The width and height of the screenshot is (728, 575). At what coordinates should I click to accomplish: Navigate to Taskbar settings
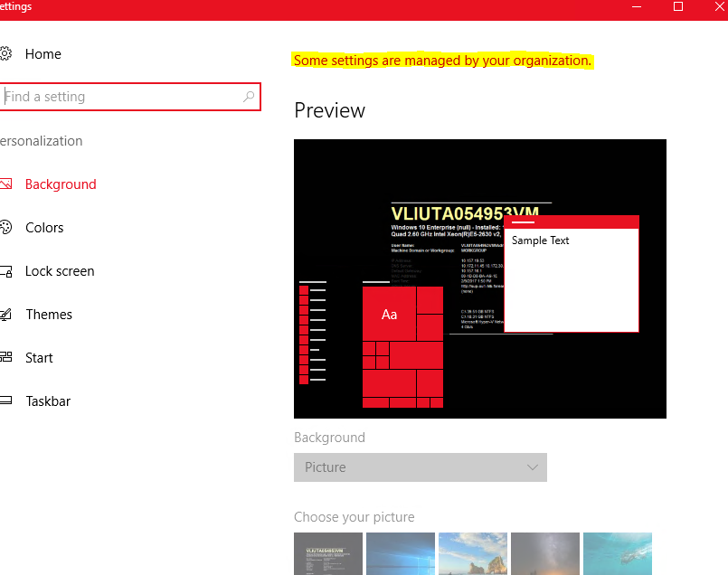[48, 401]
